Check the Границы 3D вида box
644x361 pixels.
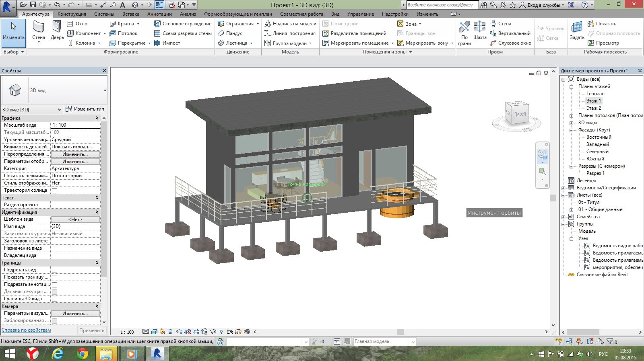pos(54,299)
